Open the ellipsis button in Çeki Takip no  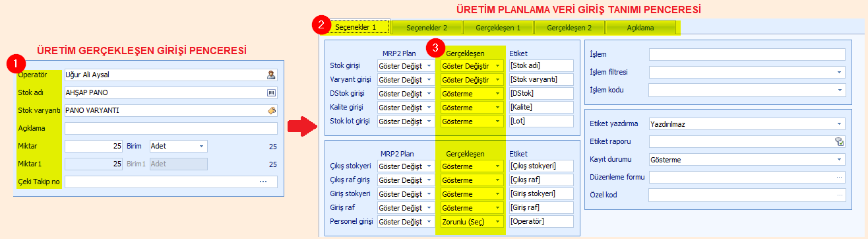[263, 182]
